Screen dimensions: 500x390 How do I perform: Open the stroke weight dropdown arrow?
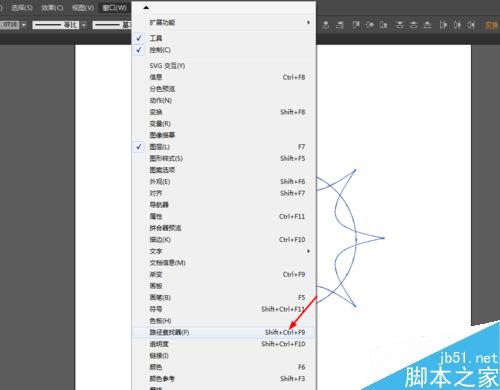pos(23,25)
